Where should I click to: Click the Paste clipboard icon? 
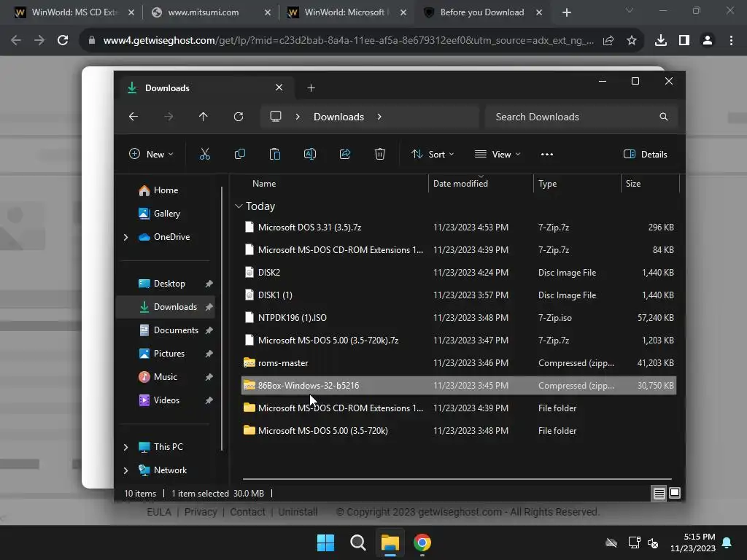pyautogui.click(x=275, y=155)
